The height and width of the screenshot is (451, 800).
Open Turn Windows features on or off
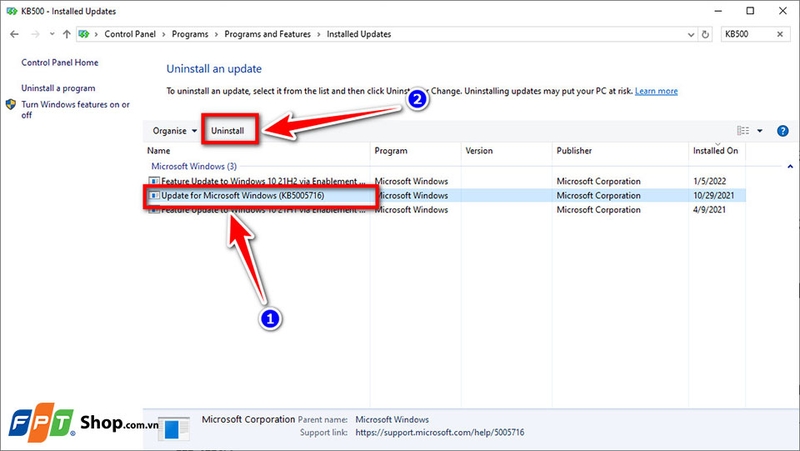coord(76,110)
